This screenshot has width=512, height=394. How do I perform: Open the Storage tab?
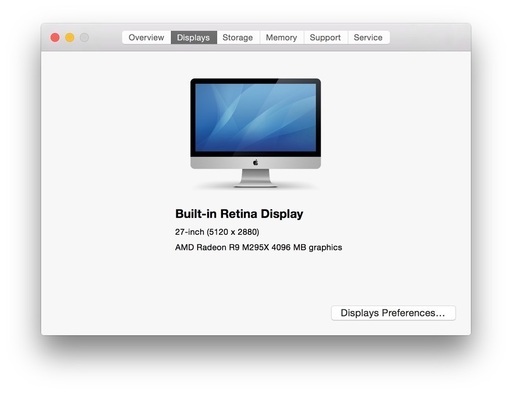[x=238, y=37]
